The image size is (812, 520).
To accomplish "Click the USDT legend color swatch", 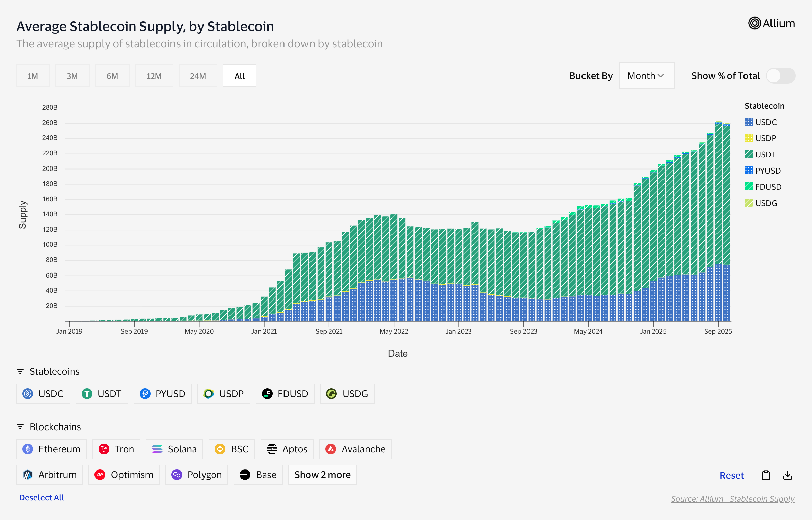I will pos(748,154).
